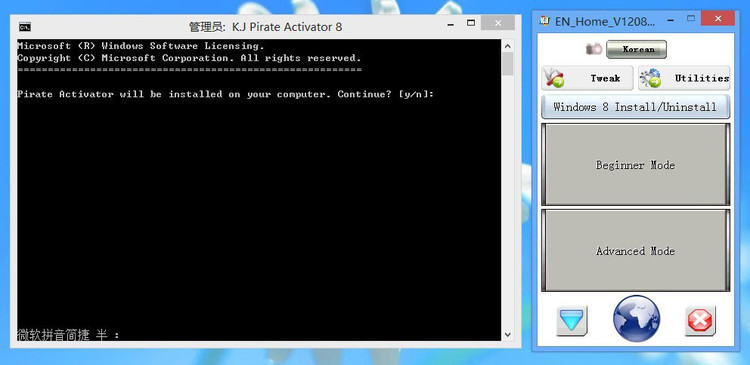
Task: Click the camera icon beside Korean
Action: [x=594, y=49]
